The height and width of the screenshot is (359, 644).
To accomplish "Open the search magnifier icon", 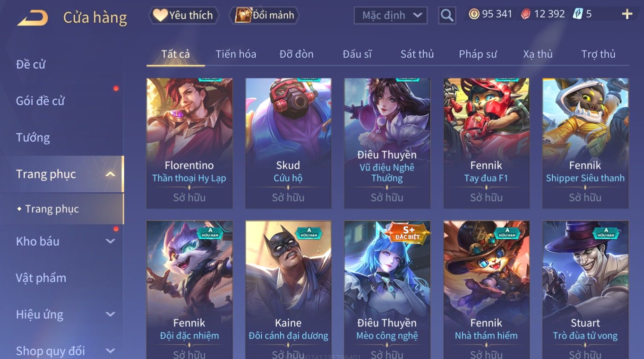I will tap(447, 15).
